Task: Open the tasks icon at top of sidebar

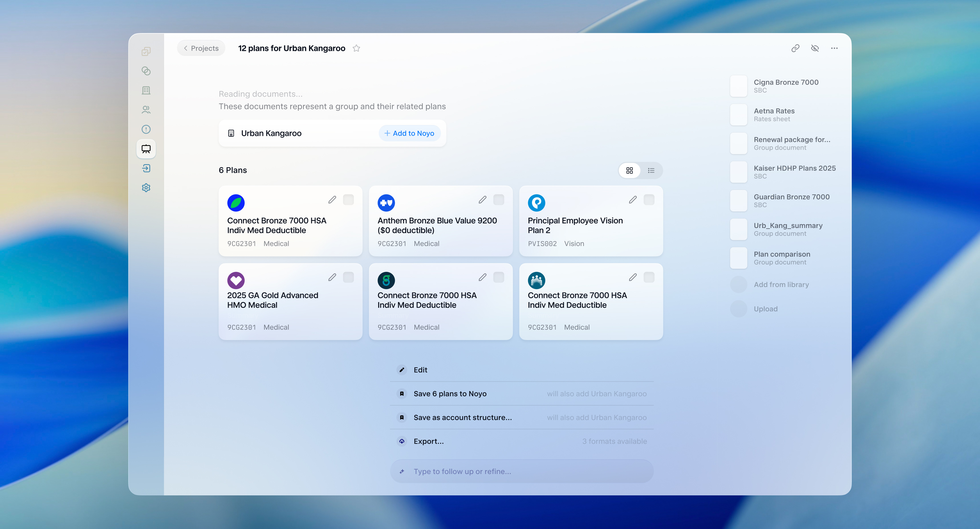Action: point(146,52)
